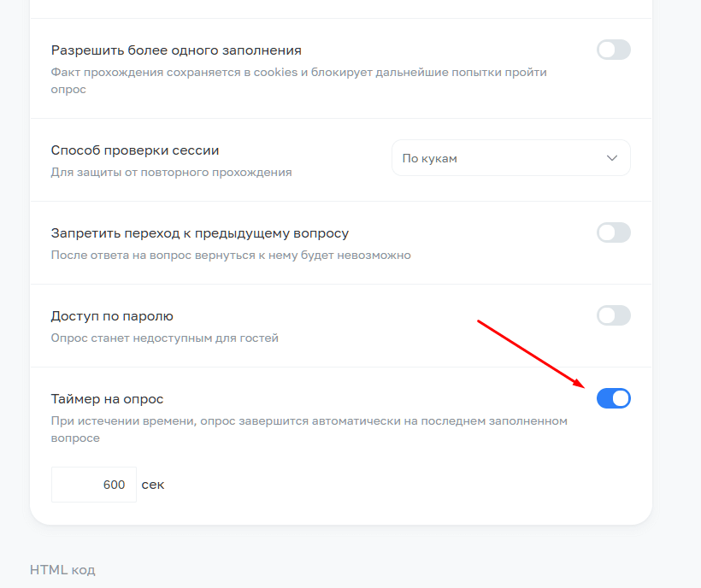The width and height of the screenshot is (701, 588).
Task: Click the cookies description under multiple submissions
Action: click(298, 80)
